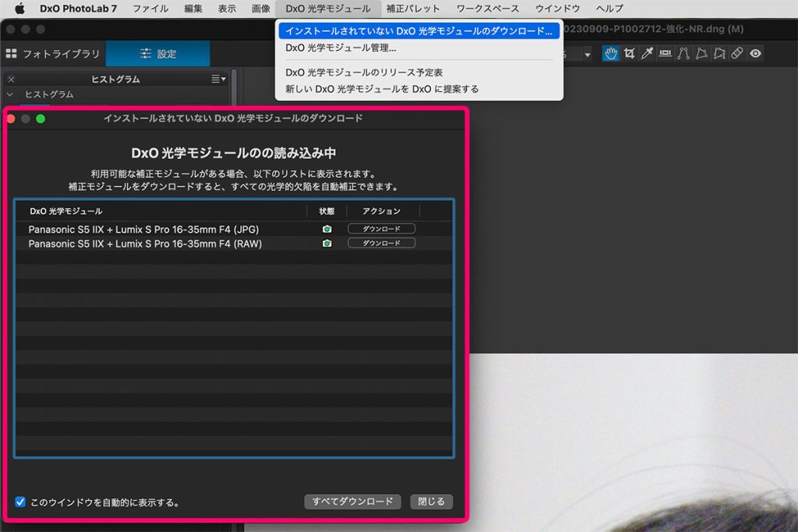Open the 編集 menu
The height and width of the screenshot is (532, 798).
[193, 9]
